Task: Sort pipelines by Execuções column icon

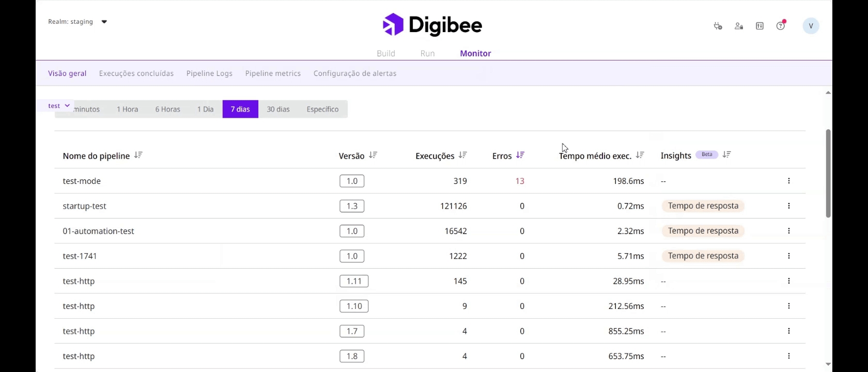Action: click(463, 155)
